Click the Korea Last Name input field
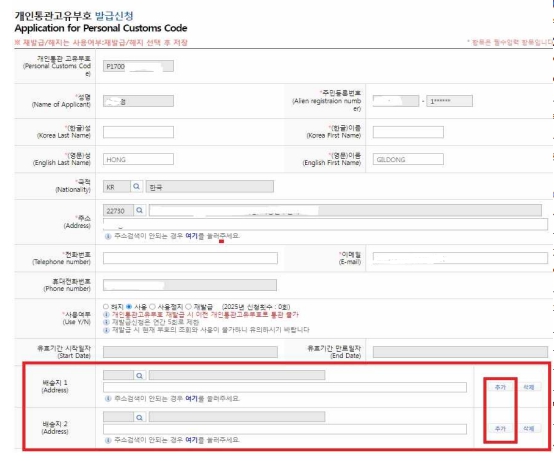554x461 pixels. click(138, 132)
